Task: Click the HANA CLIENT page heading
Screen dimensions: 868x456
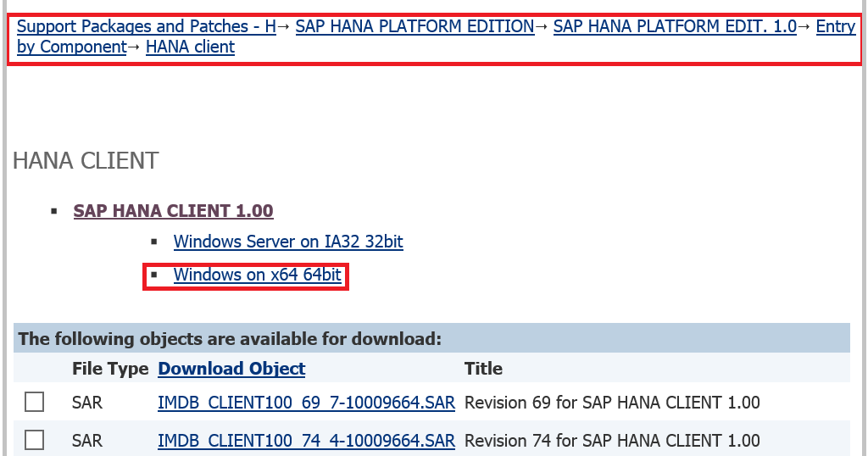Action: pos(86,161)
